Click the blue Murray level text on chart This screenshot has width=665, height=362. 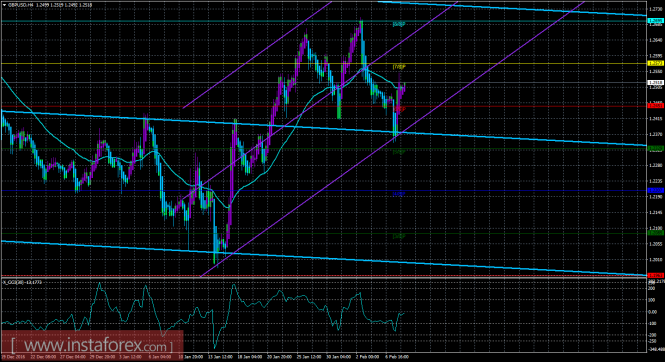click(x=399, y=194)
